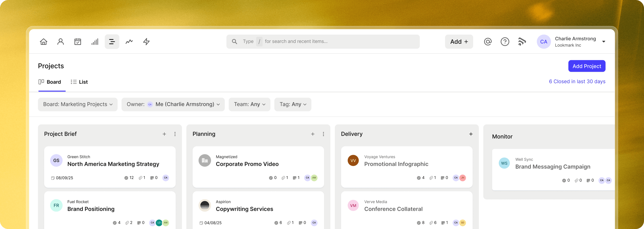Click the Add Project button

click(x=587, y=66)
